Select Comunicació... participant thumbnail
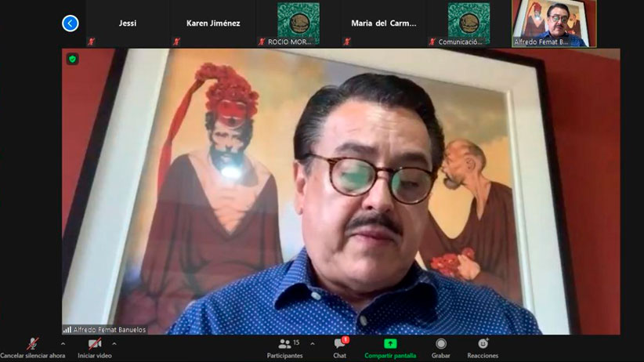 click(x=469, y=24)
